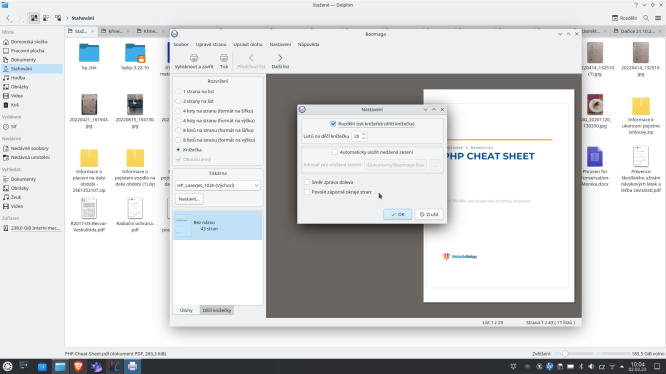Viewport: 666px width, 374px height.
Task: Select the 238,0 GiB internal drive
Action: click(32, 228)
